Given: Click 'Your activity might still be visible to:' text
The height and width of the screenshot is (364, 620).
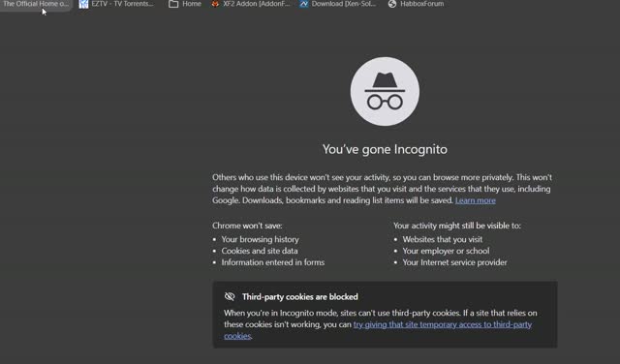Looking at the screenshot, I should click(457, 226).
